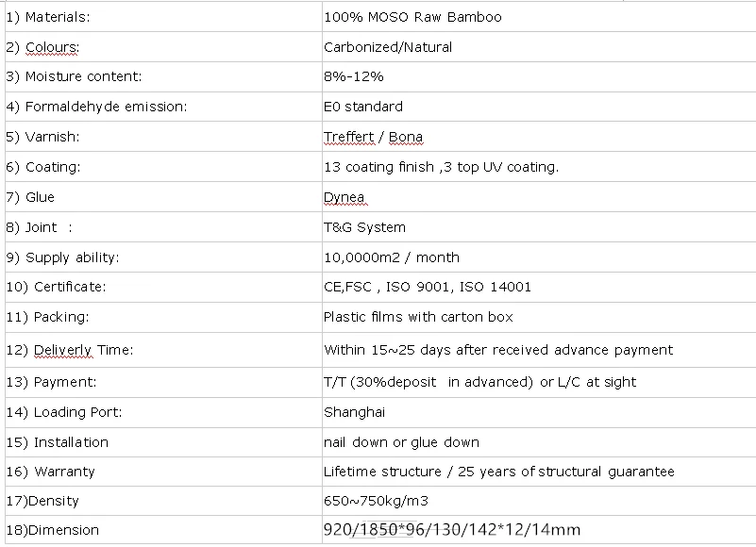Select the "T&G System" joint value
This screenshot has height=547, width=756.
pos(364,227)
